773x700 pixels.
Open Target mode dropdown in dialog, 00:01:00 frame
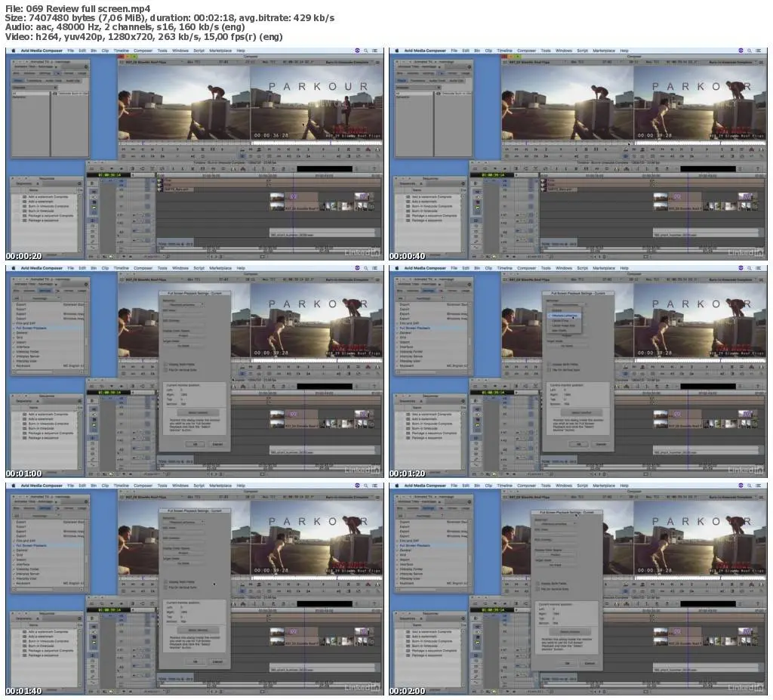pos(183,346)
